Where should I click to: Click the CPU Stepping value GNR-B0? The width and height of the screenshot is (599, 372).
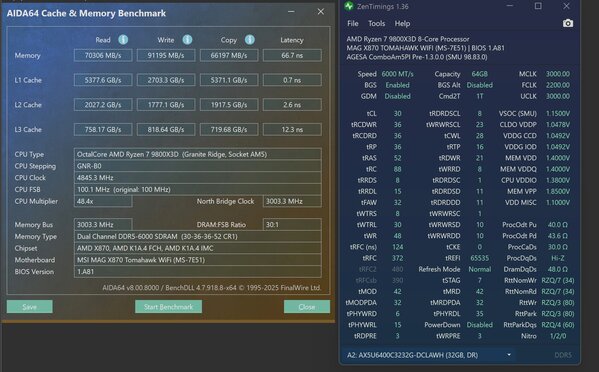point(198,166)
